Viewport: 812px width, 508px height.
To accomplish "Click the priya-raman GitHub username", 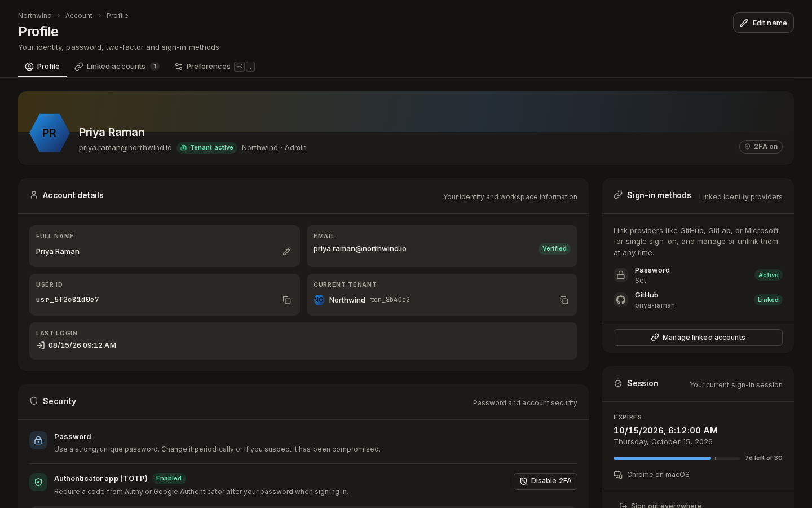I will point(655,305).
